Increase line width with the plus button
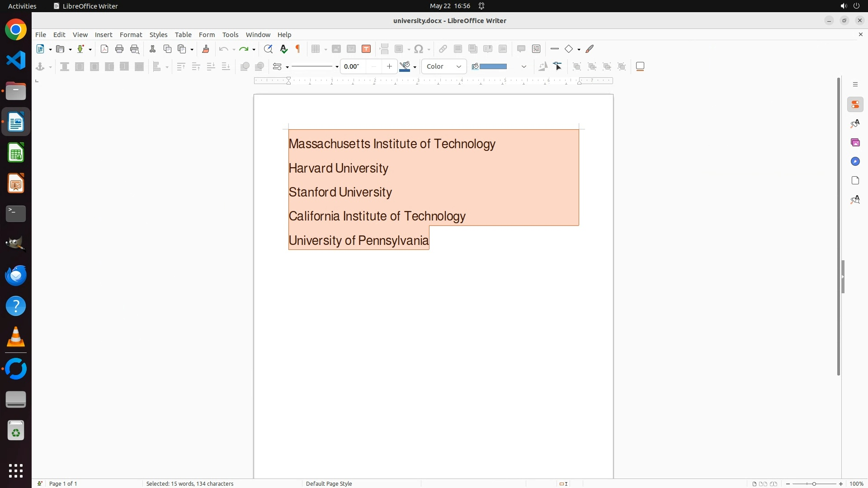Viewport: 868px width, 488px height. (389, 66)
